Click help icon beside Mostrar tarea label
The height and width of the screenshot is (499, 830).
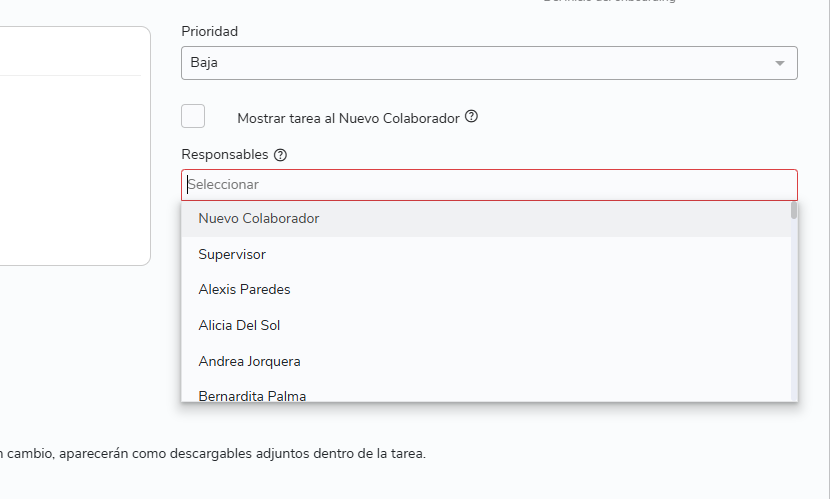point(472,117)
